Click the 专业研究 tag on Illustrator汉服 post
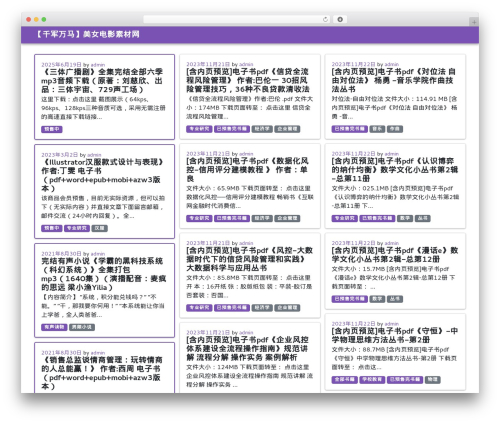The width and height of the screenshot is (500, 423). tap(77, 228)
